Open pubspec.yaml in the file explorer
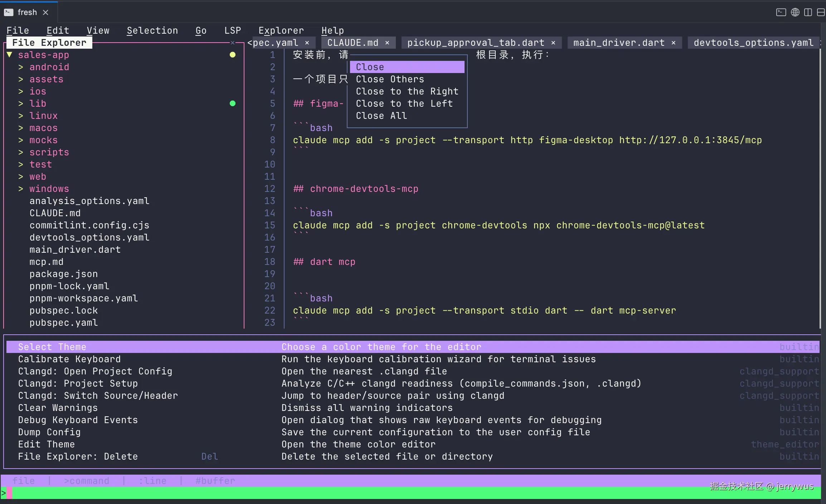 coord(64,323)
